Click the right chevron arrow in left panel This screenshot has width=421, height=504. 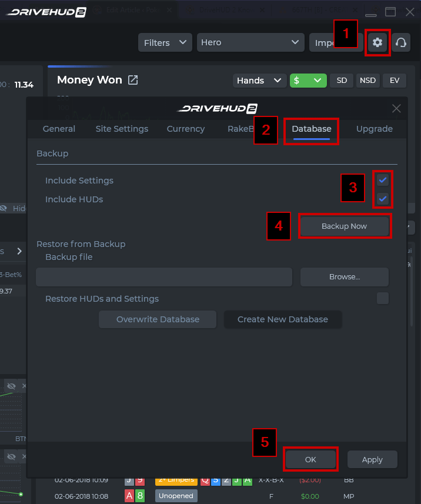point(19,251)
